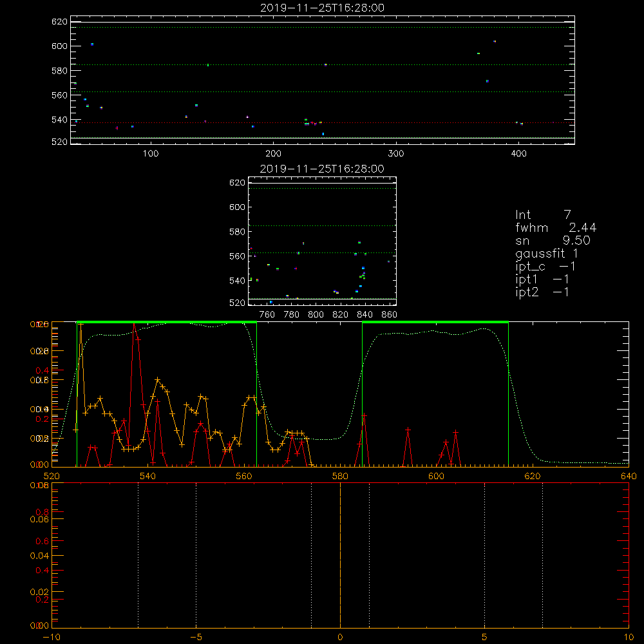
Task: Click x-axis label 800 on middle plot
Action: coord(316,315)
